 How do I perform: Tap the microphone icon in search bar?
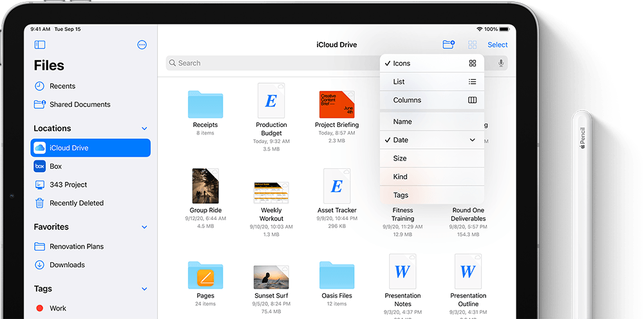point(501,63)
